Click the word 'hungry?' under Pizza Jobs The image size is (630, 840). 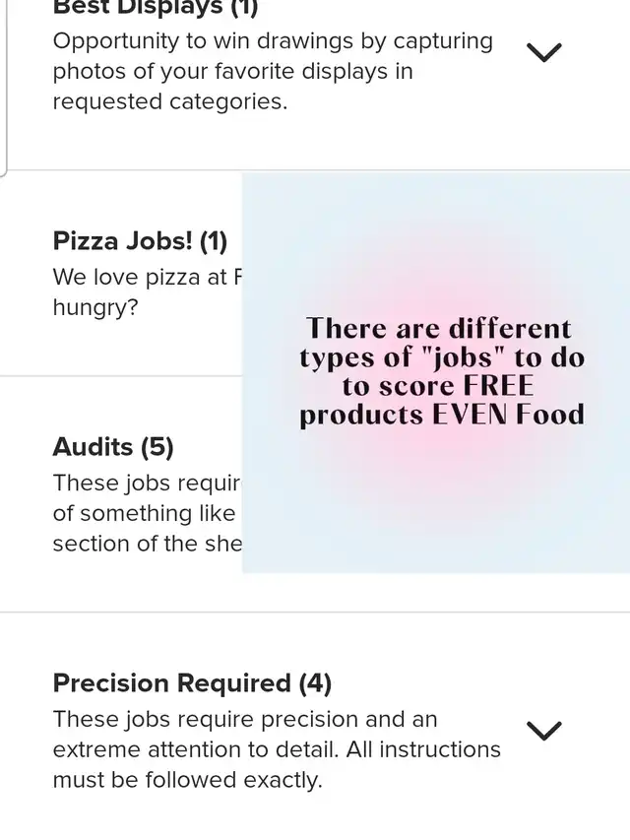click(x=95, y=307)
